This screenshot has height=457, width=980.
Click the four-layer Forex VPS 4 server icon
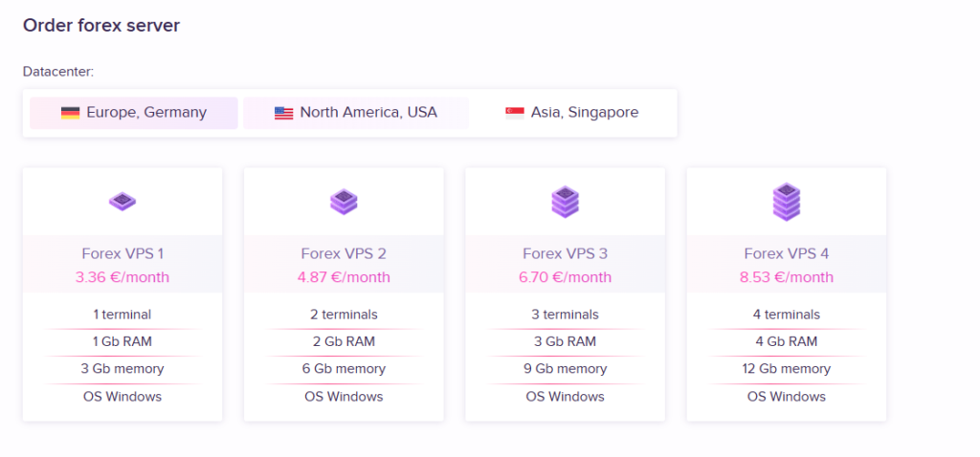point(787,202)
